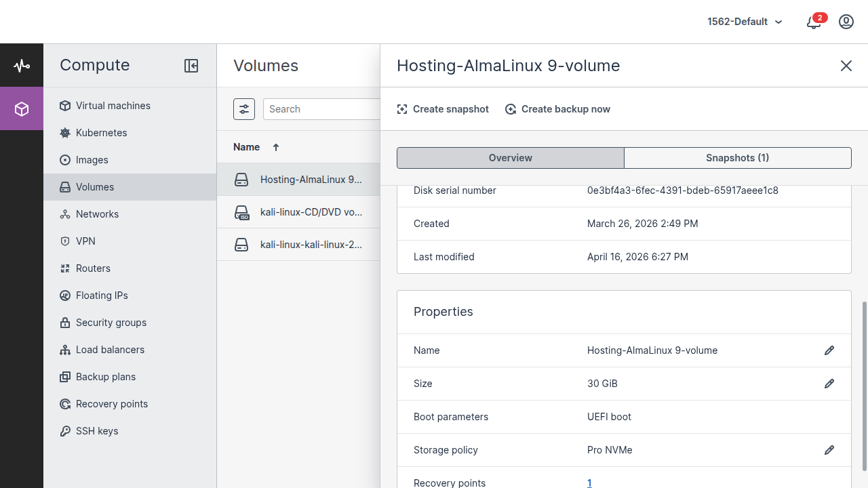The width and height of the screenshot is (868, 488).
Task: Select Volumes in sidebar
Action: coord(130,187)
